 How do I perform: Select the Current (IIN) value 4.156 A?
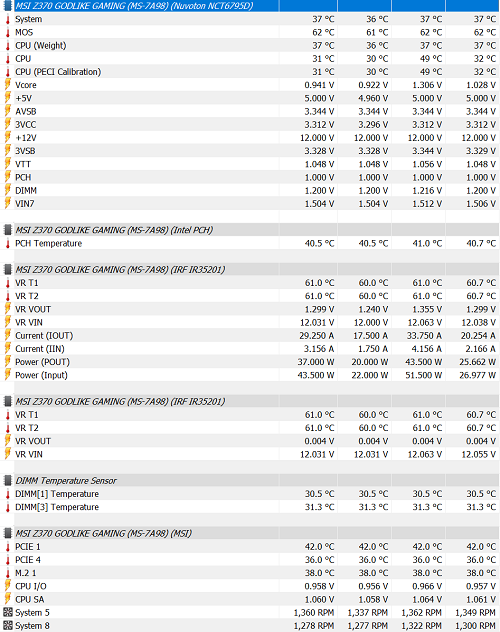click(427, 349)
